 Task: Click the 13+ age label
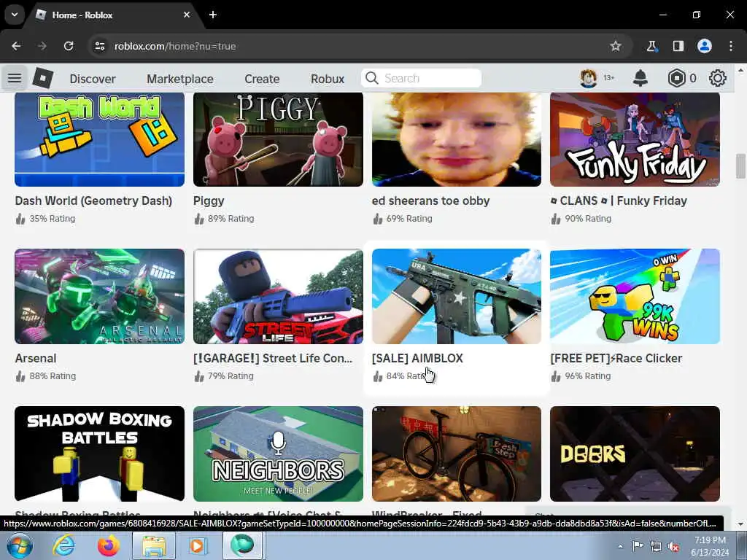click(609, 77)
